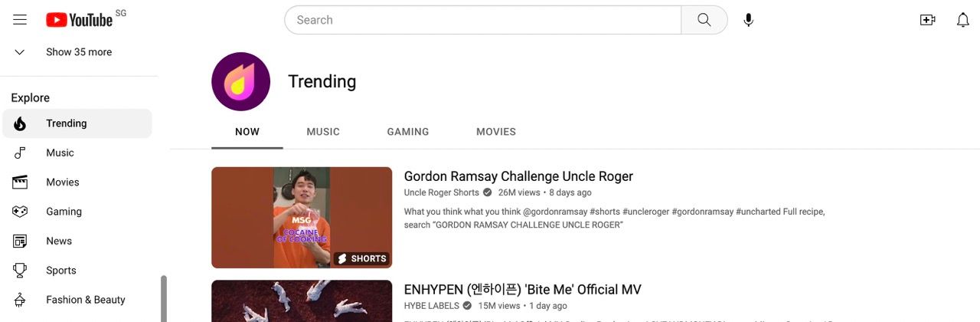This screenshot has width=980, height=322.
Task: Open Music in the Explore sidebar
Action: (77, 153)
